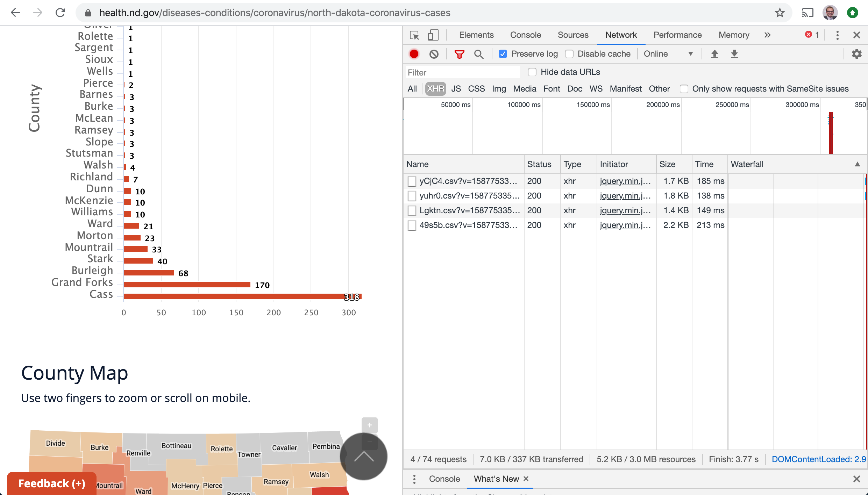868x495 pixels.
Task: Select the JS filter type
Action: [x=456, y=89]
